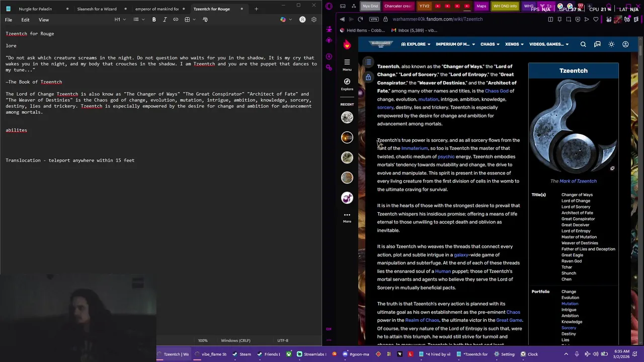Expand the IMPERIUM OF M... nav dropdown
Viewport: 644px width, 362px height.
coord(455,44)
